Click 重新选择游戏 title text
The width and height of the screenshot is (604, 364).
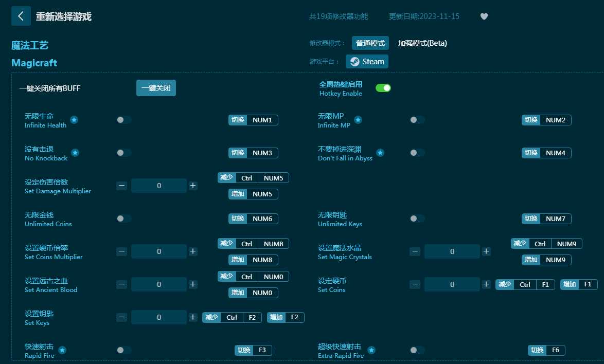pyautogui.click(x=64, y=16)
